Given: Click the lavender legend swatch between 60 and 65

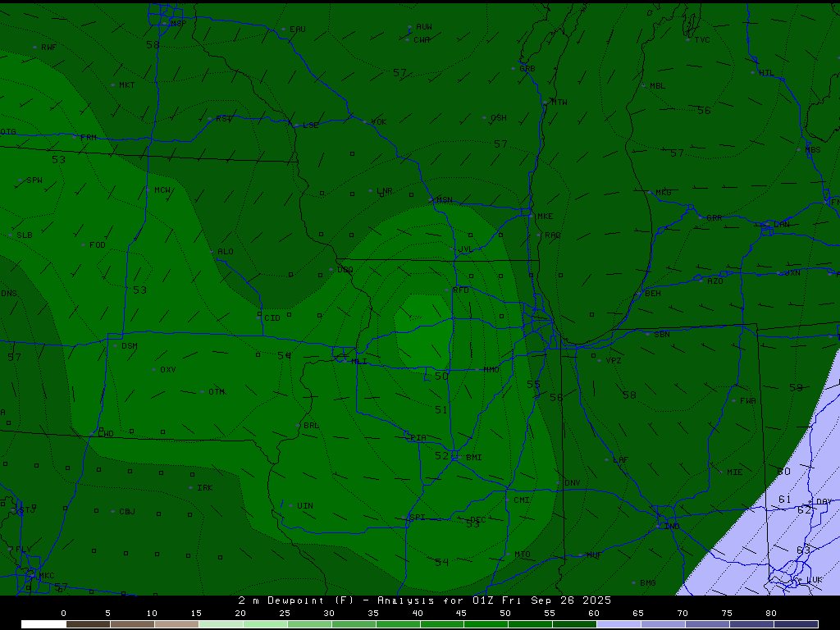Looking at the screenshot, I should [619, 624].
